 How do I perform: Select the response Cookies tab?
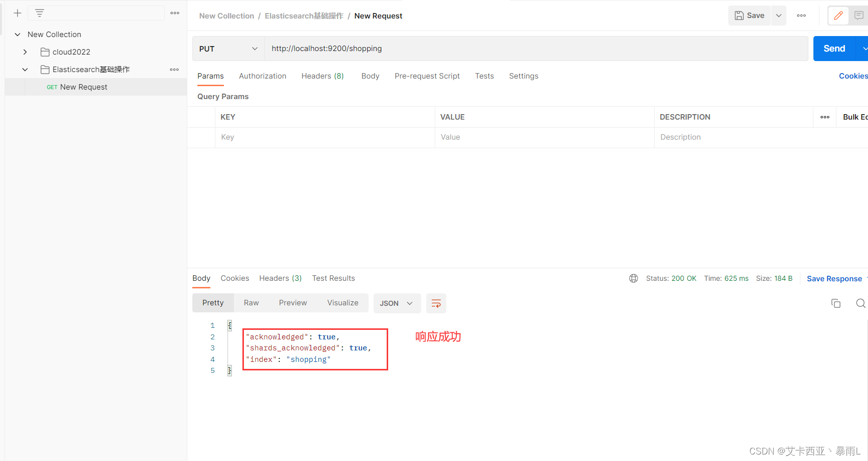click(x=235, y=278)
